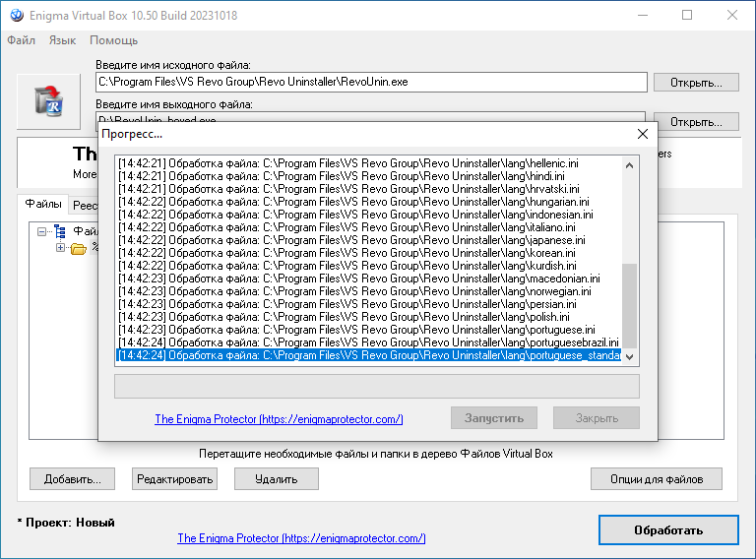Close the Прогресс dialog with the X
The image size is (756, 559).
[642, 134]
